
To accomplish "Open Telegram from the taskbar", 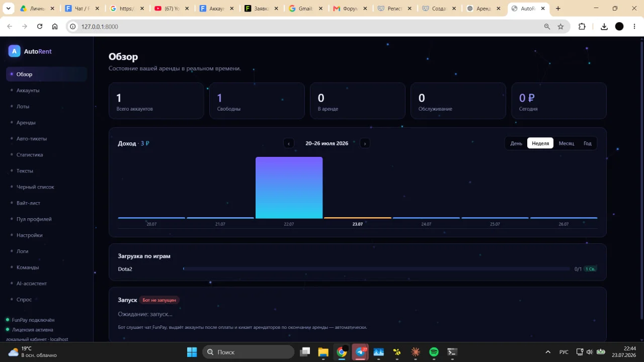I will point(360,352).
